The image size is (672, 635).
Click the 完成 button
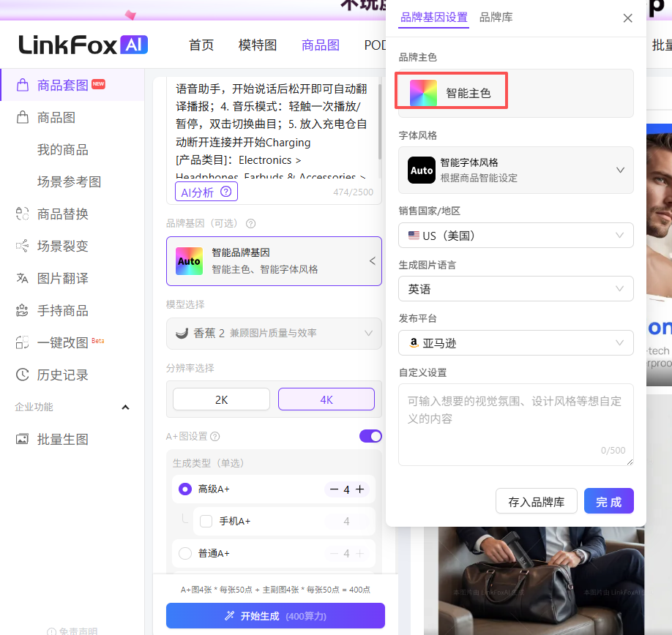608,502
